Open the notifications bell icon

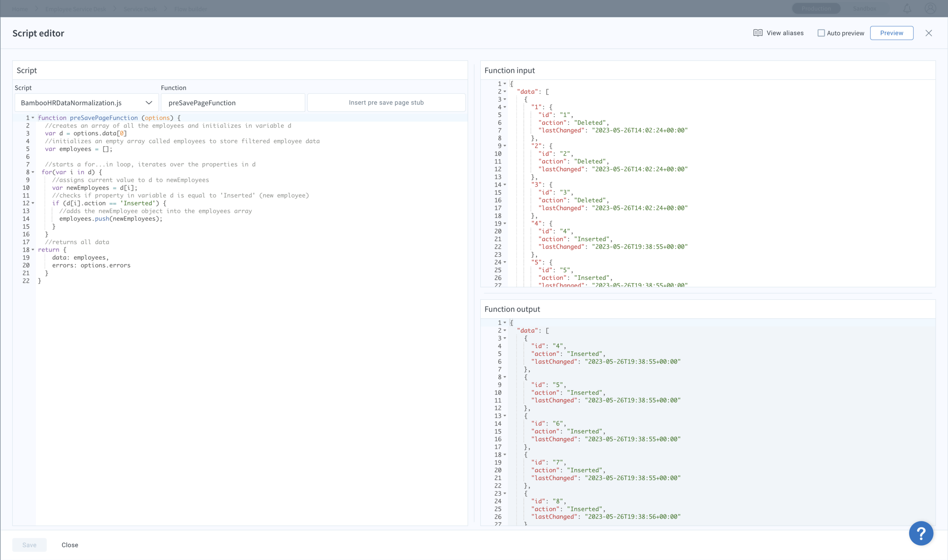907,9
